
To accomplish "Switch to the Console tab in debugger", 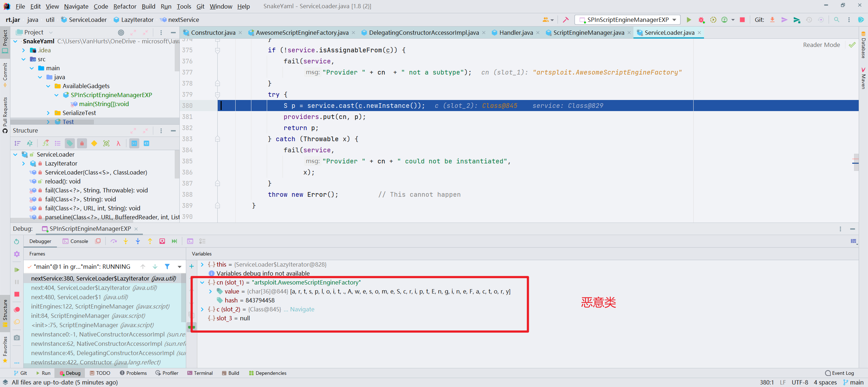I will click(x=75, y=241).
